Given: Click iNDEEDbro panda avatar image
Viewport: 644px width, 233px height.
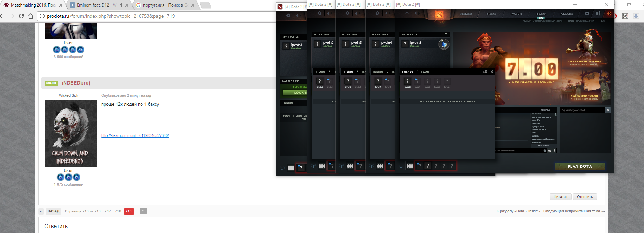Looking at the screenshot, I should point(71,133).
